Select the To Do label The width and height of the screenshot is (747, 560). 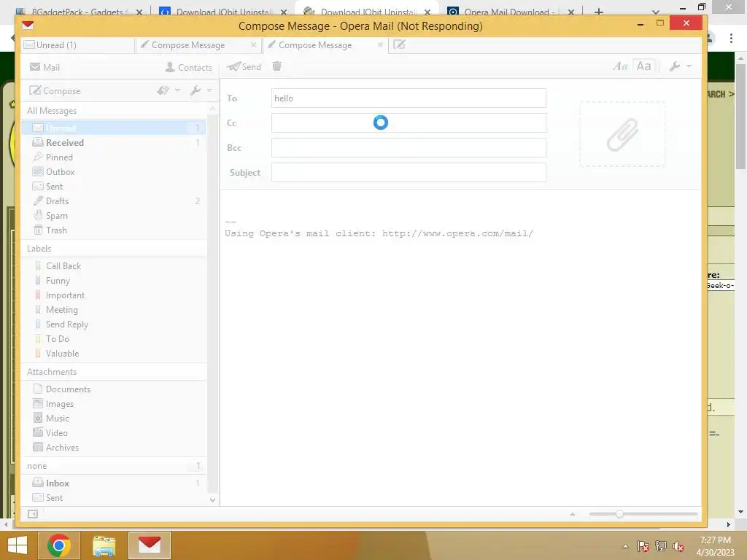114,339
